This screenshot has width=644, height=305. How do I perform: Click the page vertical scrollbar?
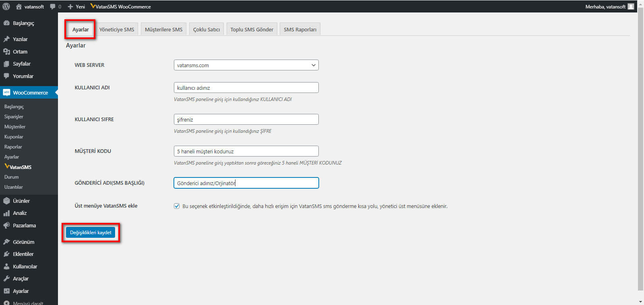[640, 149]
